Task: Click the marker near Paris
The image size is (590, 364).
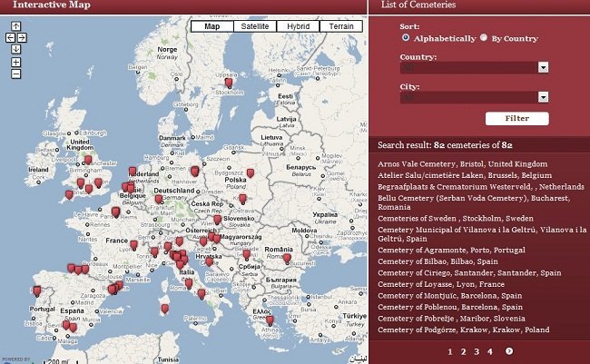Action: (x=116, y=212)
